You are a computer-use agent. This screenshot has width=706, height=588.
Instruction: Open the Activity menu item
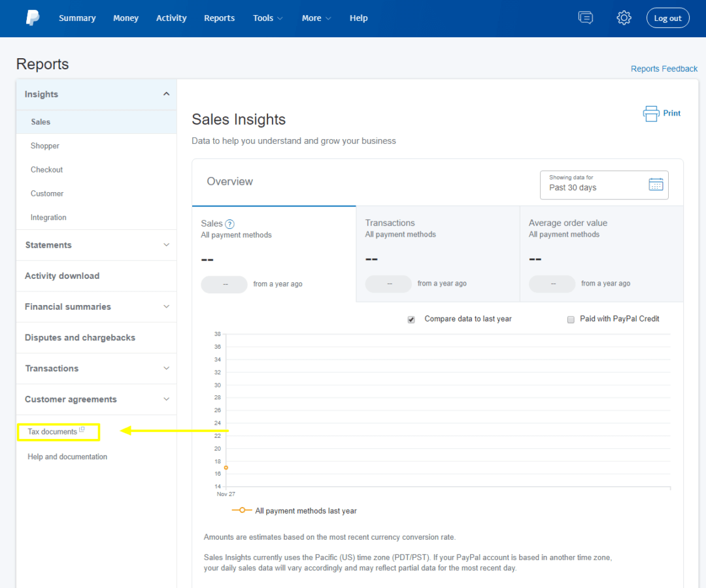(171, 18)
